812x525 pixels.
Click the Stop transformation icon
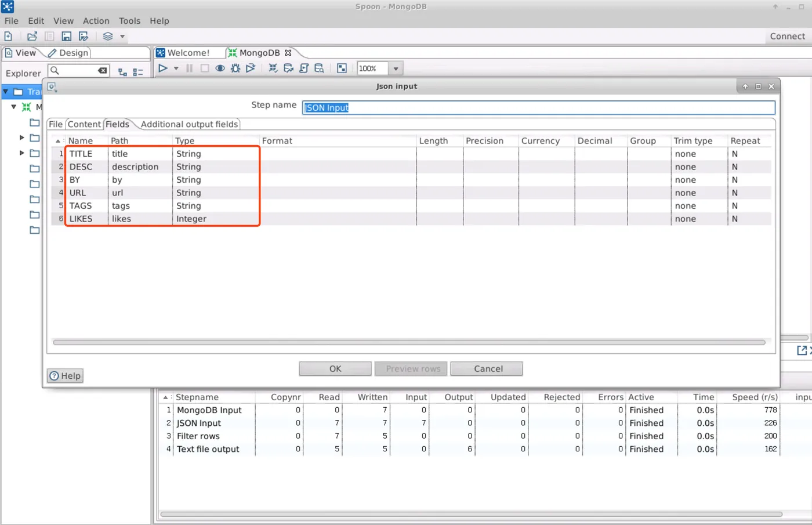[204, 68]
